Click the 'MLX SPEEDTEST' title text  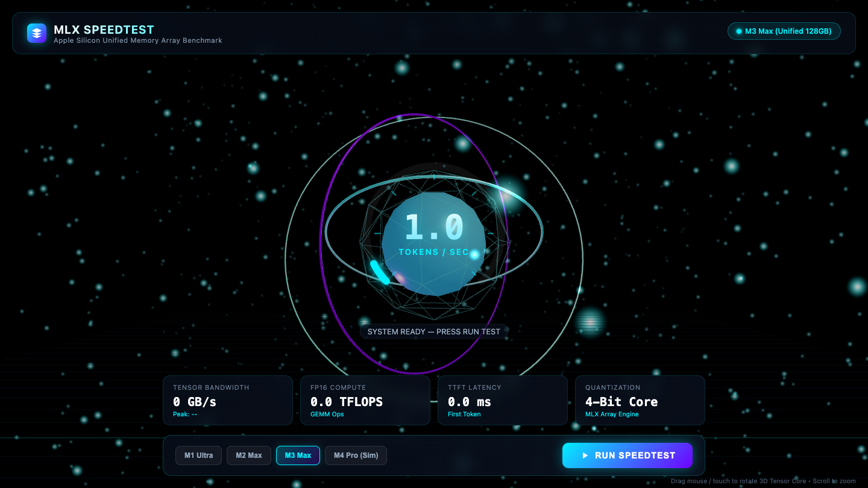point(104,30)
